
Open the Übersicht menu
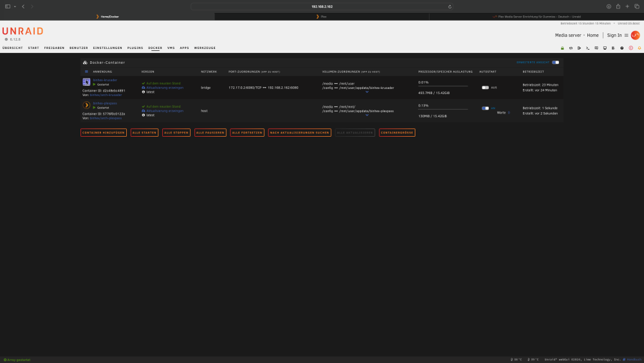coord(13,48)
